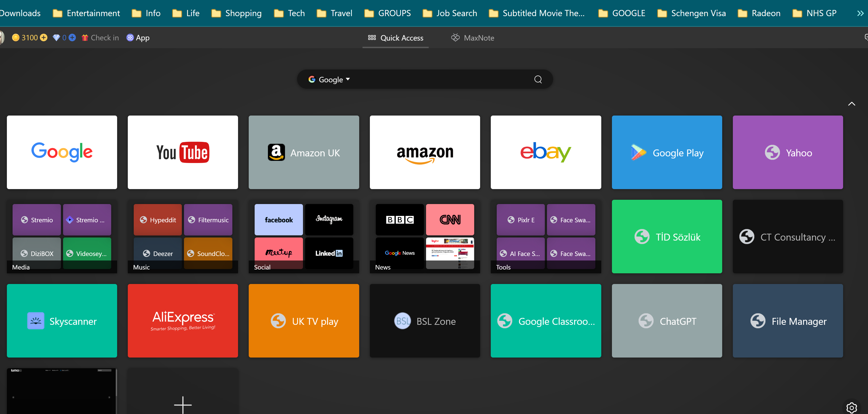Open CNN in the News folder

coord(450,219)
